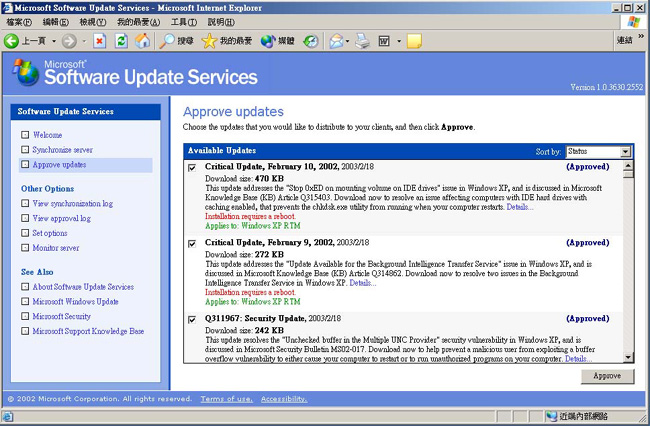Open the 檔案(F) File menu
This screenshot has height=426, width=650.
19,22
